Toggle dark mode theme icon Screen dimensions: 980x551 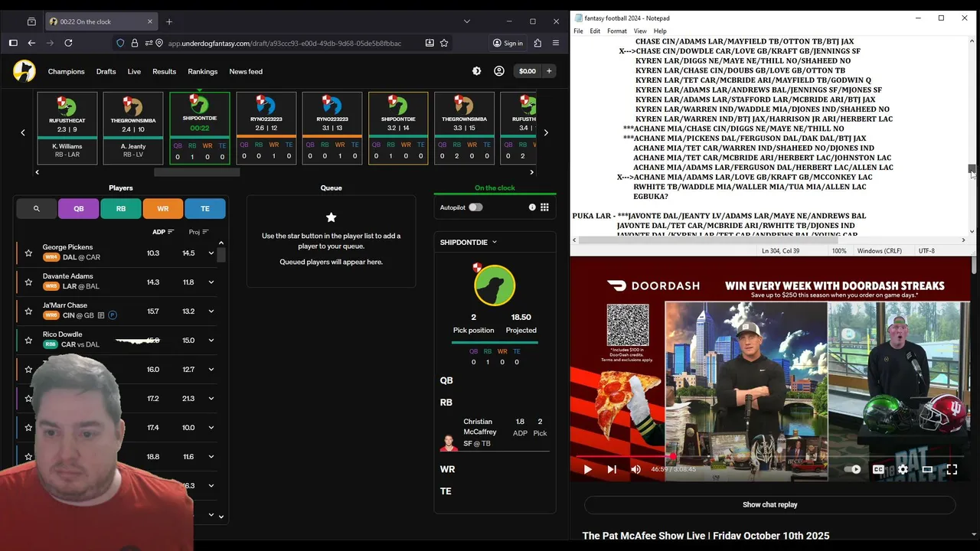click(x=477, y=71)
